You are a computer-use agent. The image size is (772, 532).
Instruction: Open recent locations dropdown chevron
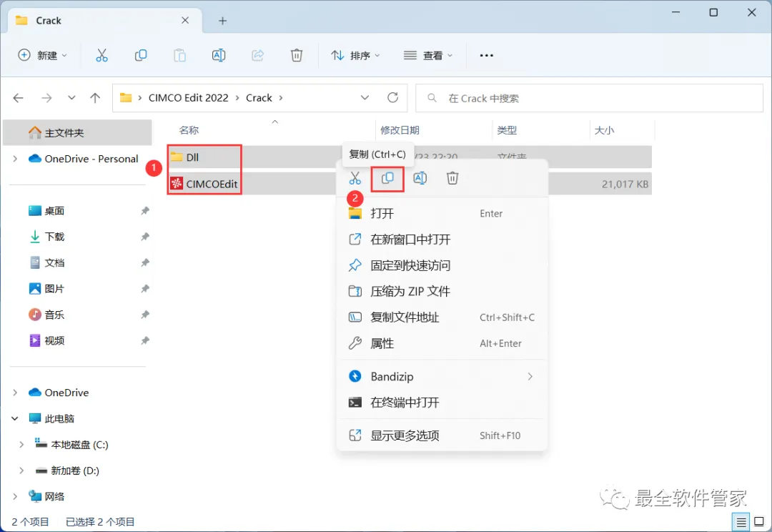(x=71, y=98)
